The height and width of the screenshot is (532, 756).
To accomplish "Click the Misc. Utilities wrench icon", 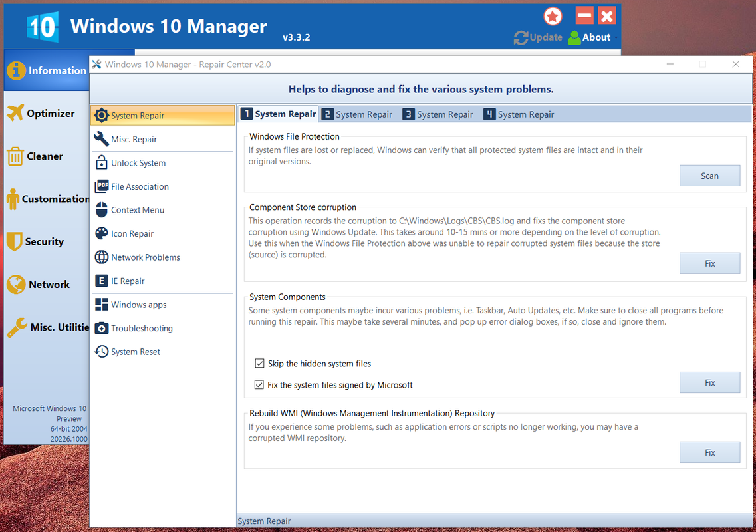I will 17,327.
